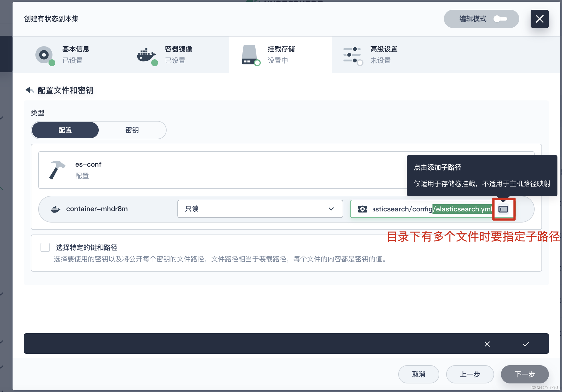Click the 配置文件和密钥 heading text
The image size is (562, 392).
pyautogui.click(x=66, y=90)
